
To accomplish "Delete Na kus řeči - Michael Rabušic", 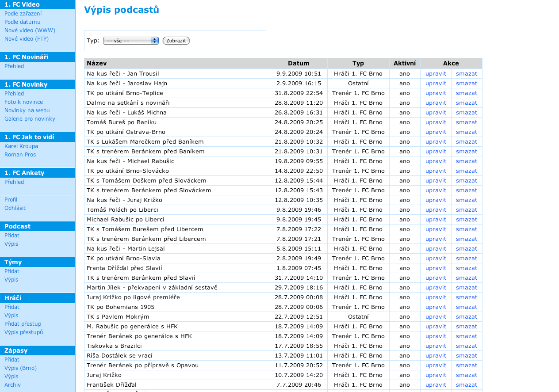I will (467, 161).
